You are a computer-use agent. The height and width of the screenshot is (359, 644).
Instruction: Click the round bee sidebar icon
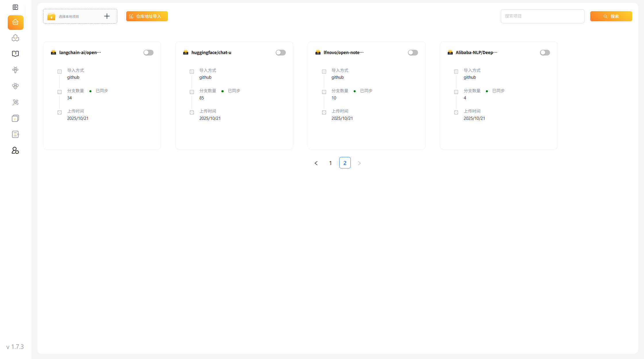coord(16,86)
